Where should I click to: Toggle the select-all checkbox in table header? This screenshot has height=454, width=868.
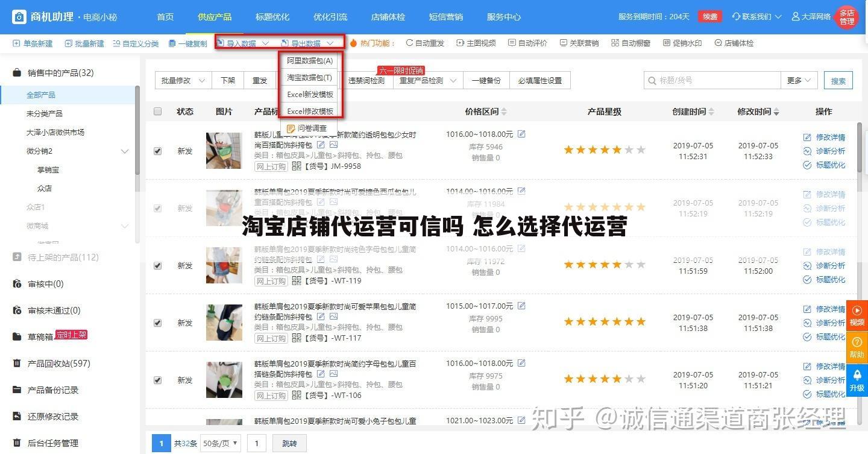tap(157, 111)
